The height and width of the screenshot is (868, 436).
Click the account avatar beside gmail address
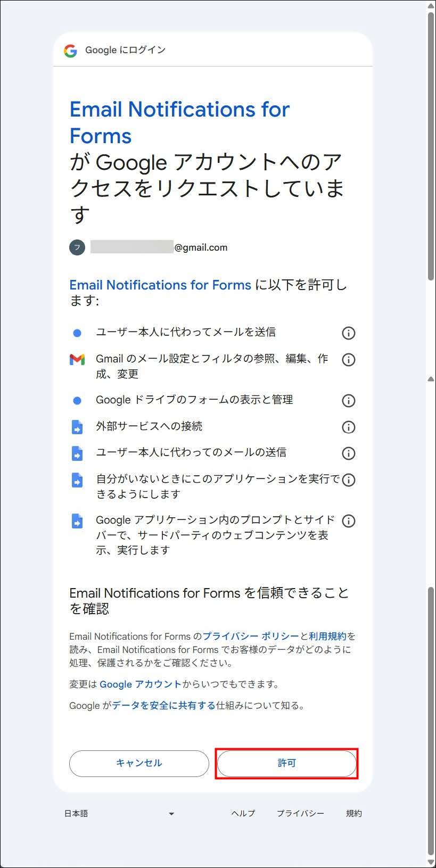pyautogui.click(x=77, y=247)
